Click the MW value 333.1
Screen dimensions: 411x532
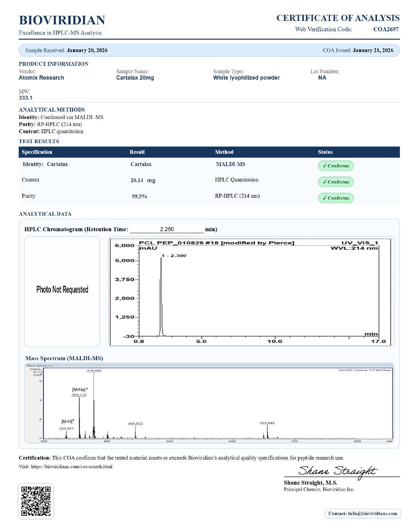(25, 98)
